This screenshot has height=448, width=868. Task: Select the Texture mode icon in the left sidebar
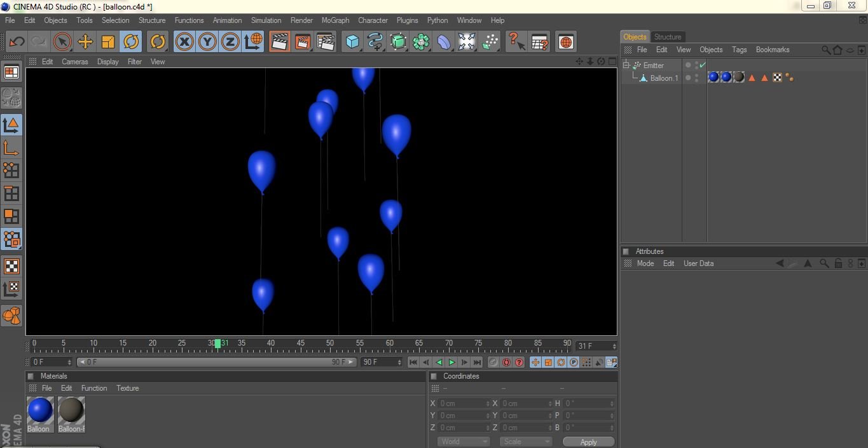click(x=11, y=267)
